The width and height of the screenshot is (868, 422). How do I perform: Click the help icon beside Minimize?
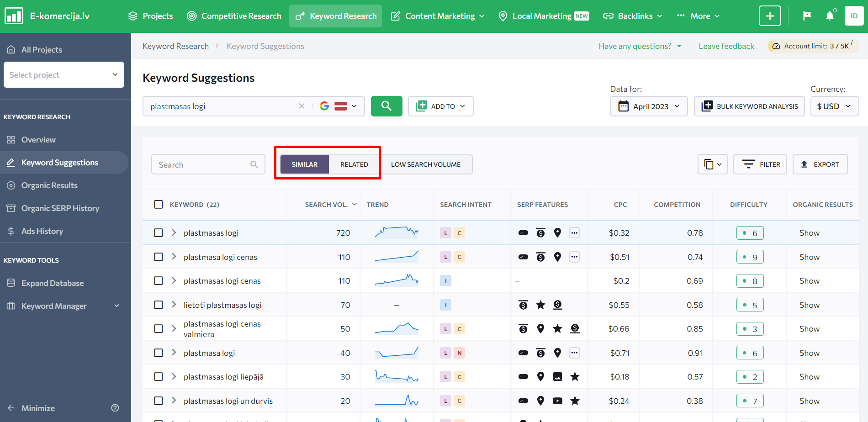click(x=115, y=408)
